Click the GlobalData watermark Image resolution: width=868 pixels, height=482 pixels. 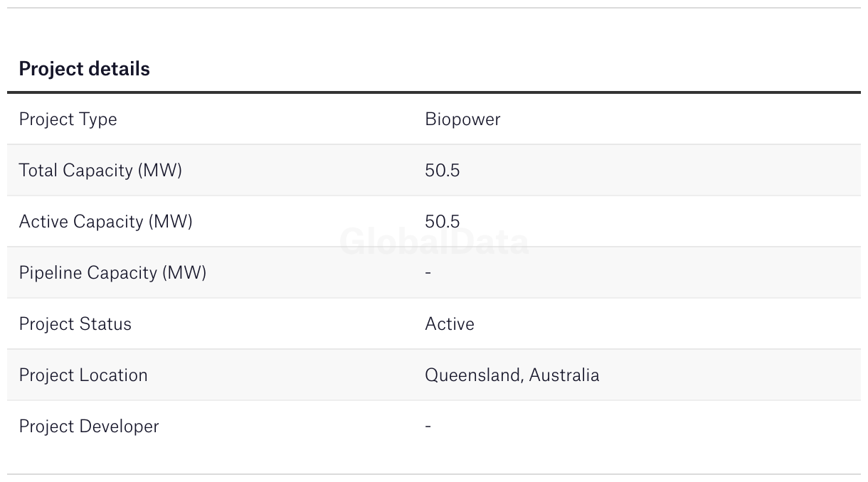434,242
